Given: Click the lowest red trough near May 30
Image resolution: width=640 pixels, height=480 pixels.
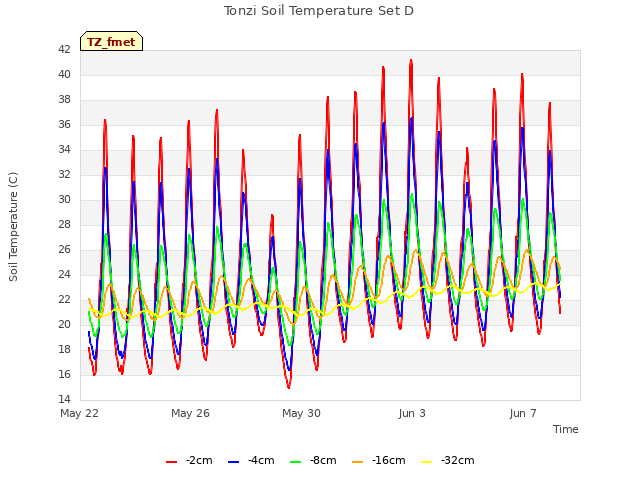Looking at the screenshot, I should (289, 387).
